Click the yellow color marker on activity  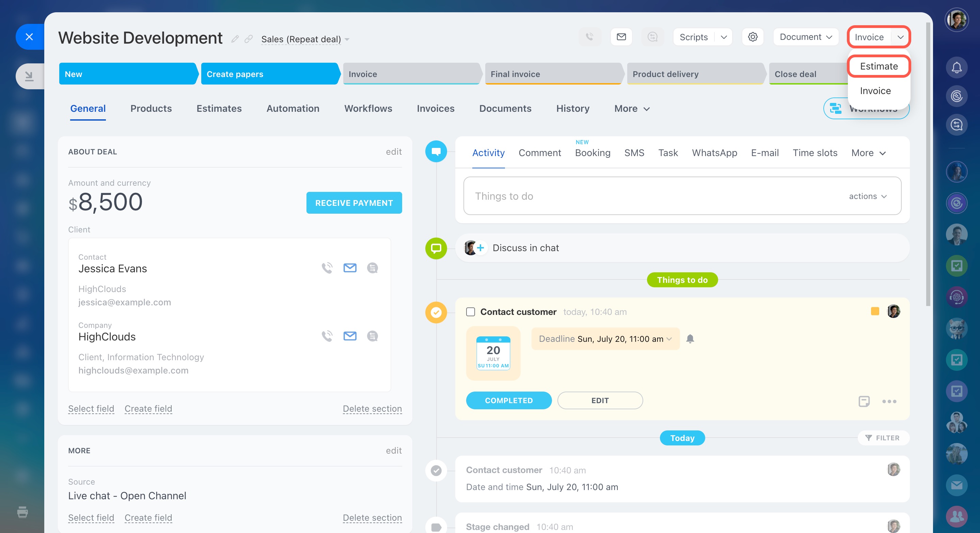(x=875, y=311)
